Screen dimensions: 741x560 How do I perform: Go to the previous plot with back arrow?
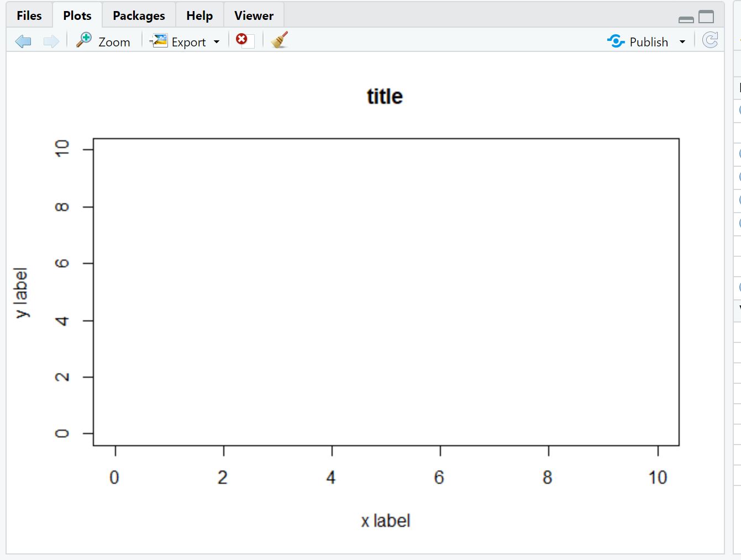(23, 41)
